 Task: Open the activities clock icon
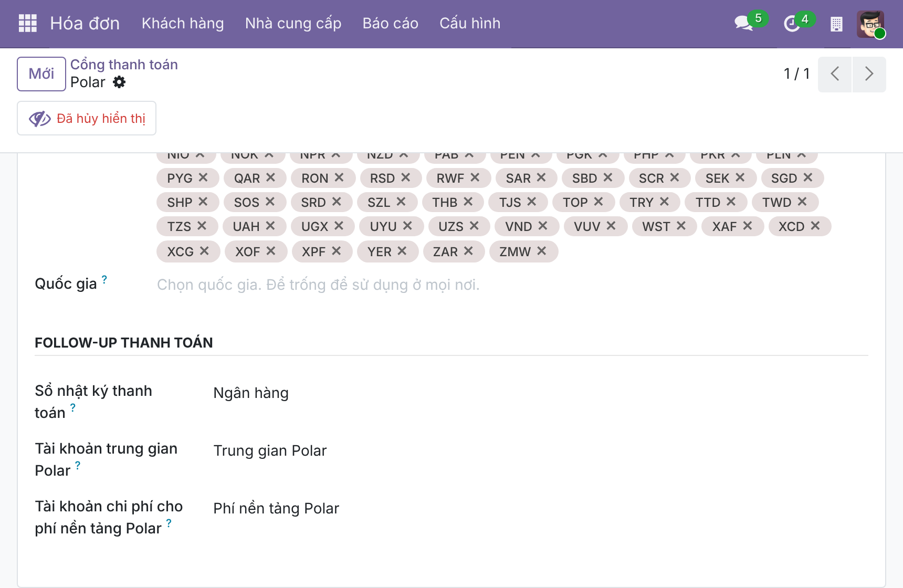pyautogui.click(x=791, y=24)
